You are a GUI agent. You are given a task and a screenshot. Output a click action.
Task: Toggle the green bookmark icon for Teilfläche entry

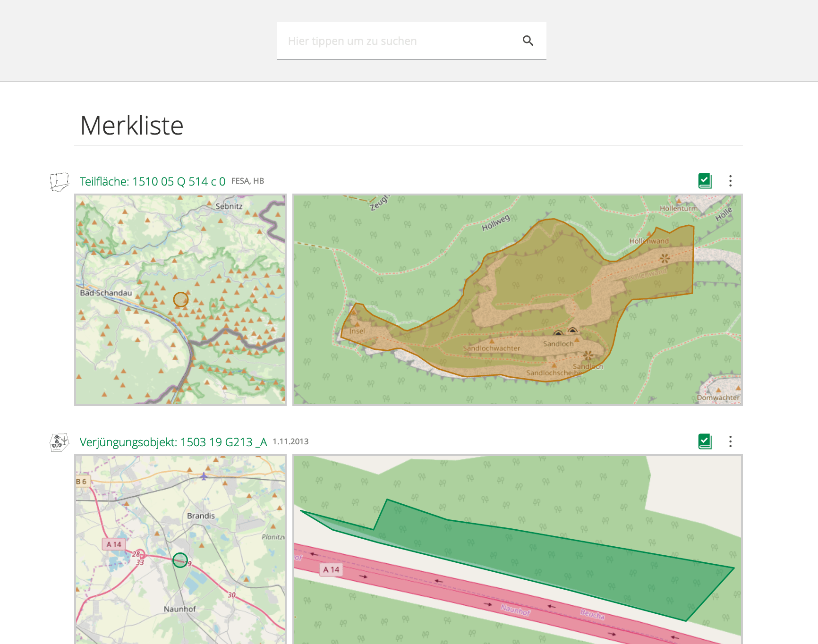[x=705, y=181]
